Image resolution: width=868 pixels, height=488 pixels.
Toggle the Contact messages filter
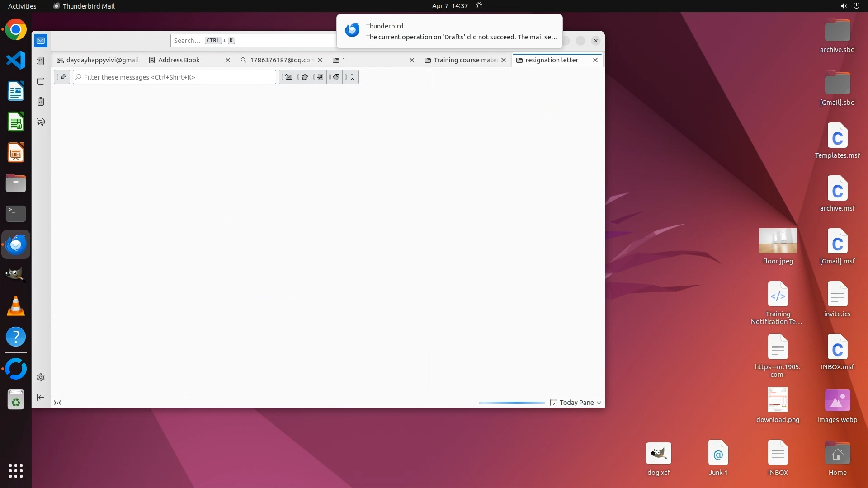point(320,77)
